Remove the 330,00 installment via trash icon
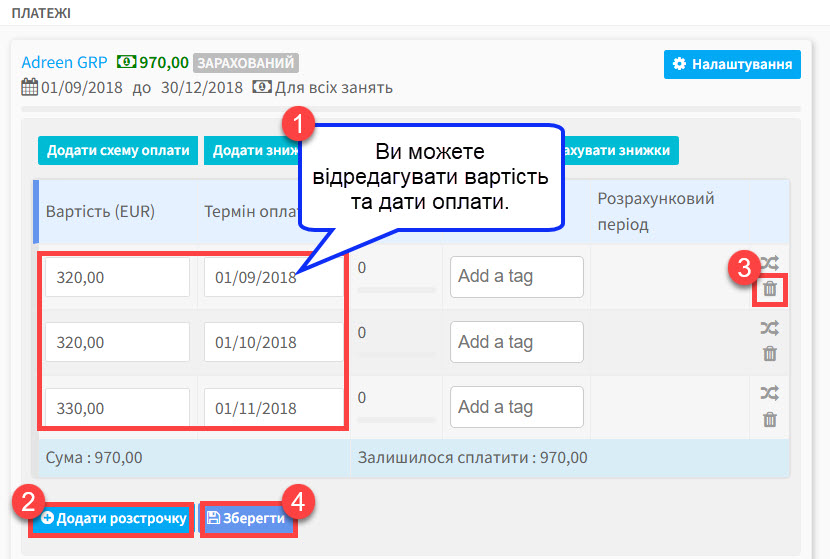 point(769,419)
